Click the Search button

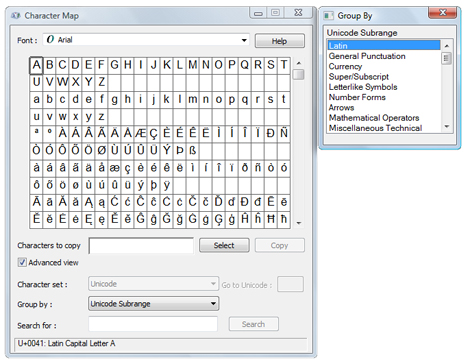tap(253, 324)
